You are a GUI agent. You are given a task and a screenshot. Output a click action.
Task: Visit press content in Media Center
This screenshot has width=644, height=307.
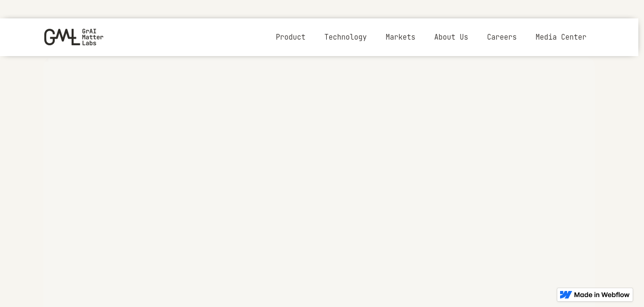click(x=561, y=37)
